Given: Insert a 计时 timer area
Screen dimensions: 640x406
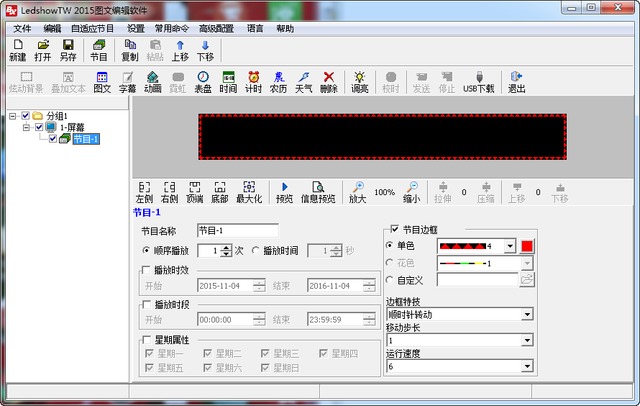Looking at the screenshot, I should (253, 82).
